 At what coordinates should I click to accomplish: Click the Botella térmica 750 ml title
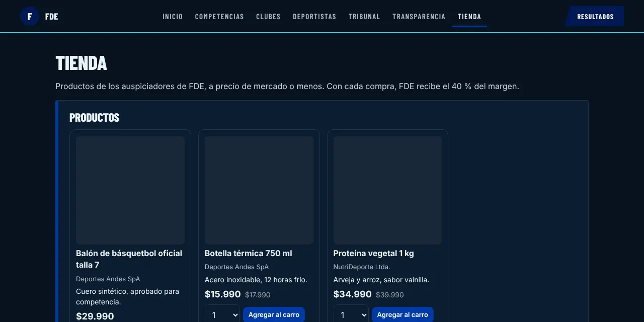[249, 253]
